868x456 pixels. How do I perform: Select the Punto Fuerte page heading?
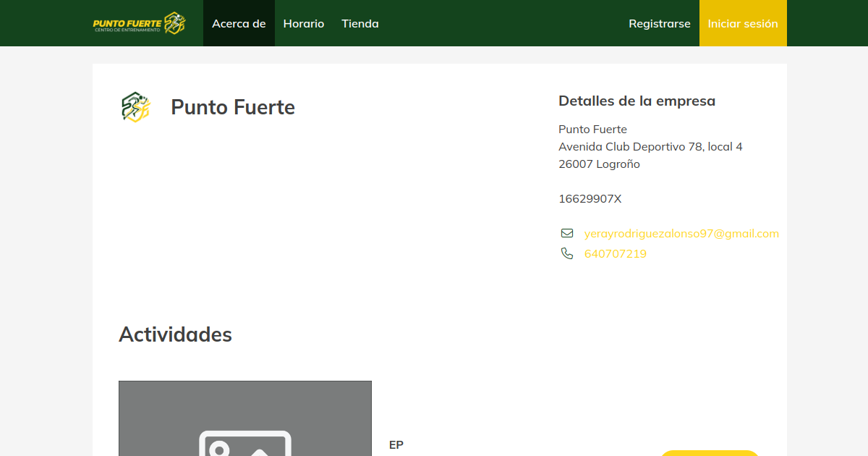pos(233,107)
